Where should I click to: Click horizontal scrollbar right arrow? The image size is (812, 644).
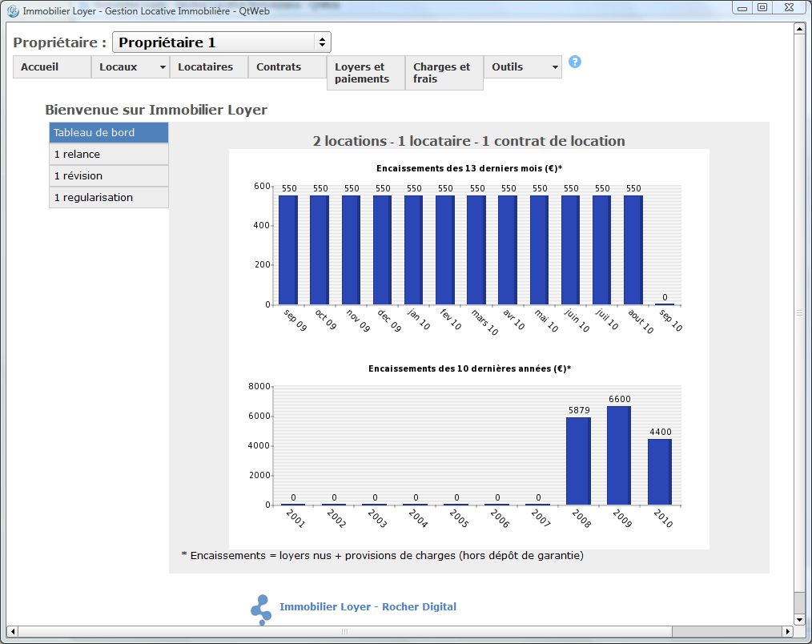click(788, 631)
